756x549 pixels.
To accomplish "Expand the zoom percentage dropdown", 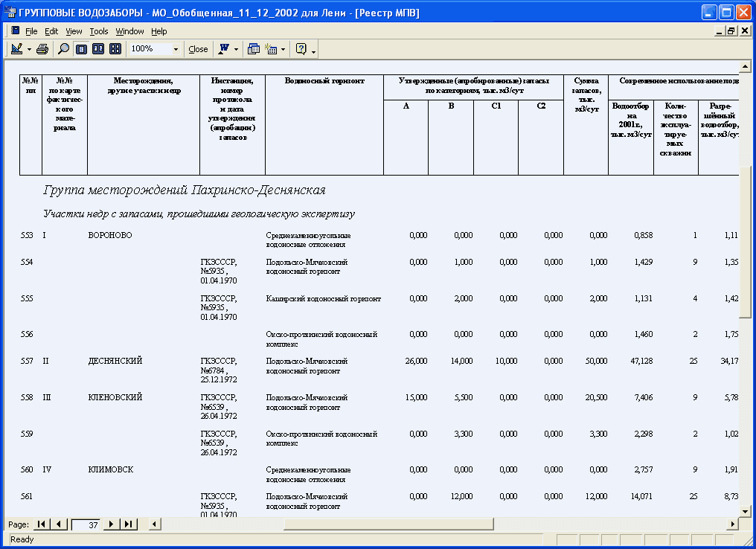I will click(x=176, y=49).
